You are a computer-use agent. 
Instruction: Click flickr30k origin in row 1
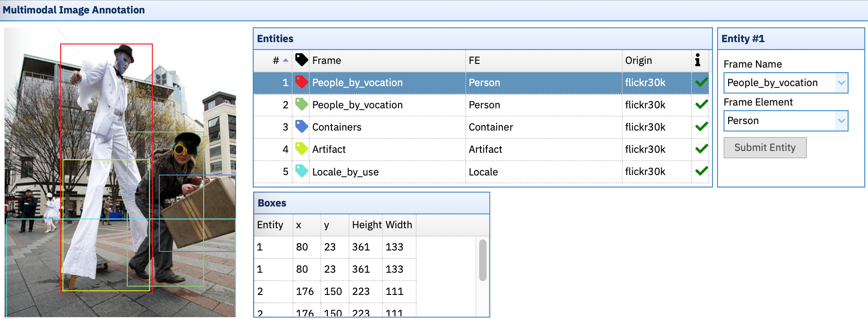pos(656,82)
